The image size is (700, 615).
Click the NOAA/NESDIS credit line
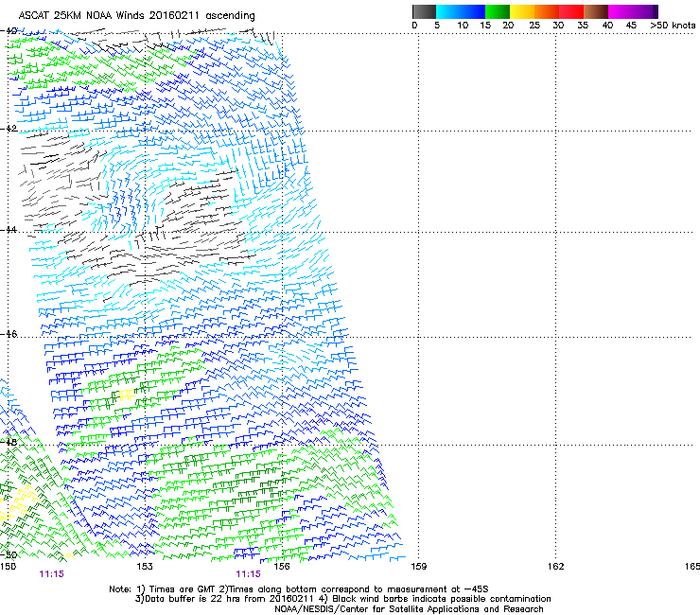point(409,609)
